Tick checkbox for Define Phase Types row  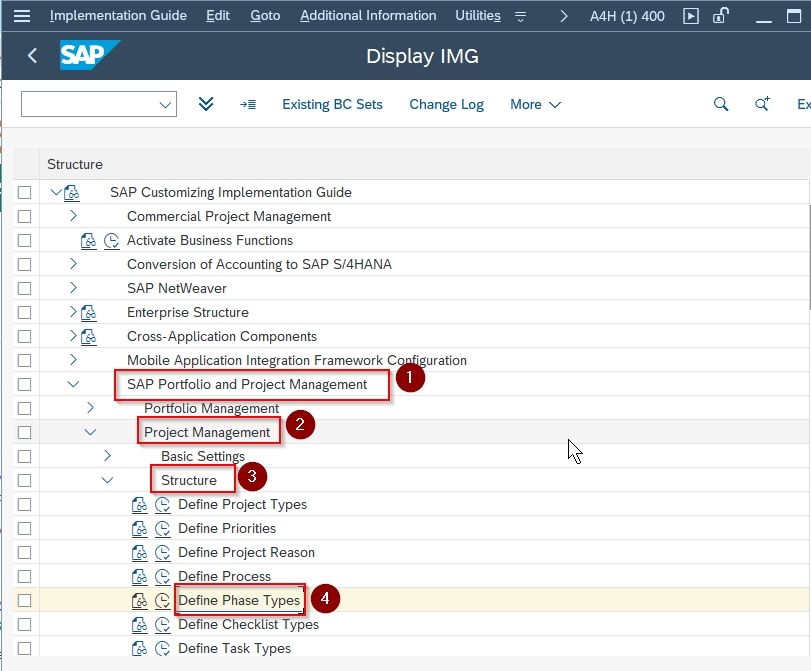24,600
